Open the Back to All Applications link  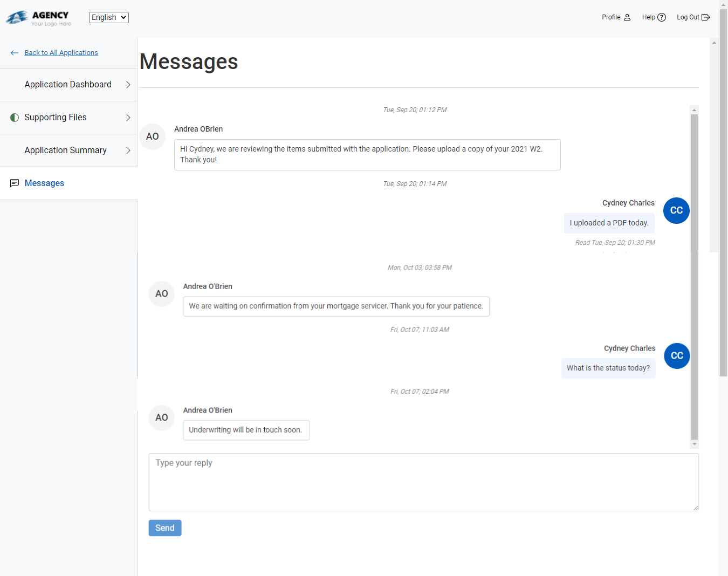[x=61, y=52]
